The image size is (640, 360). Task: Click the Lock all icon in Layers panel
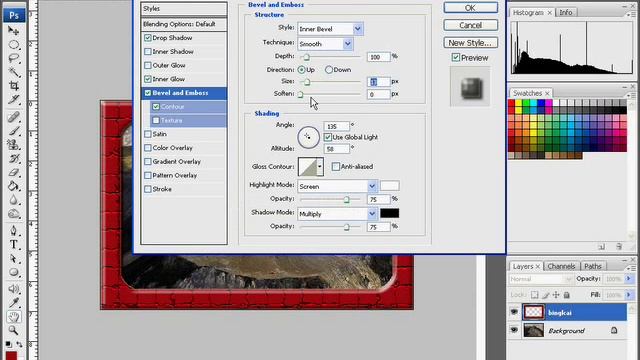coord(567,295)
